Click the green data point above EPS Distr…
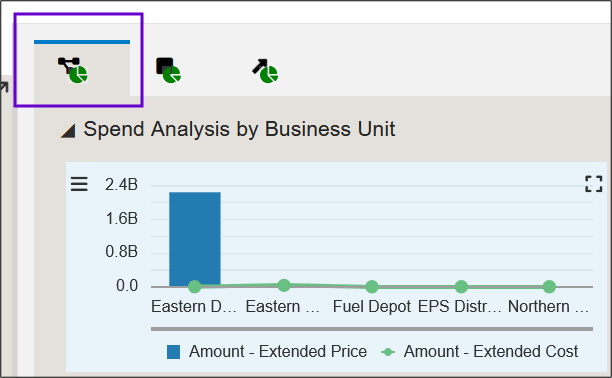The height and width of the screenshot is (378, 612). click(x=461, y=287)
